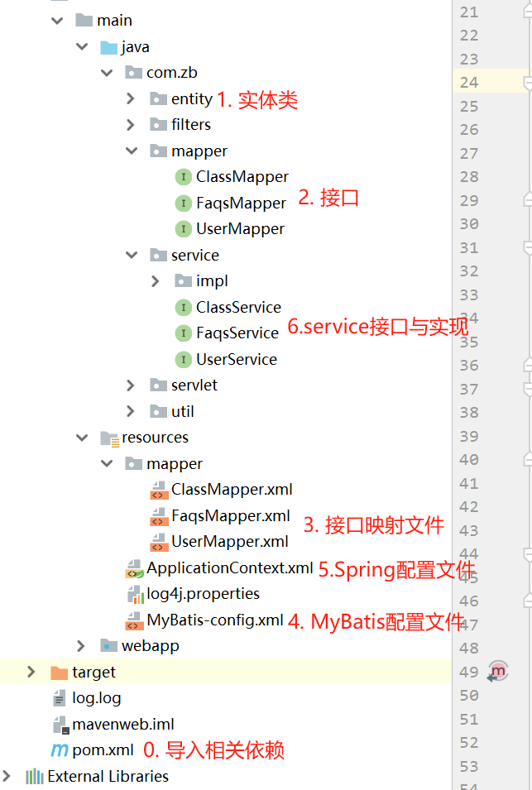Click the External Libraries icon

pyautogui.click(x=34, y=777)
